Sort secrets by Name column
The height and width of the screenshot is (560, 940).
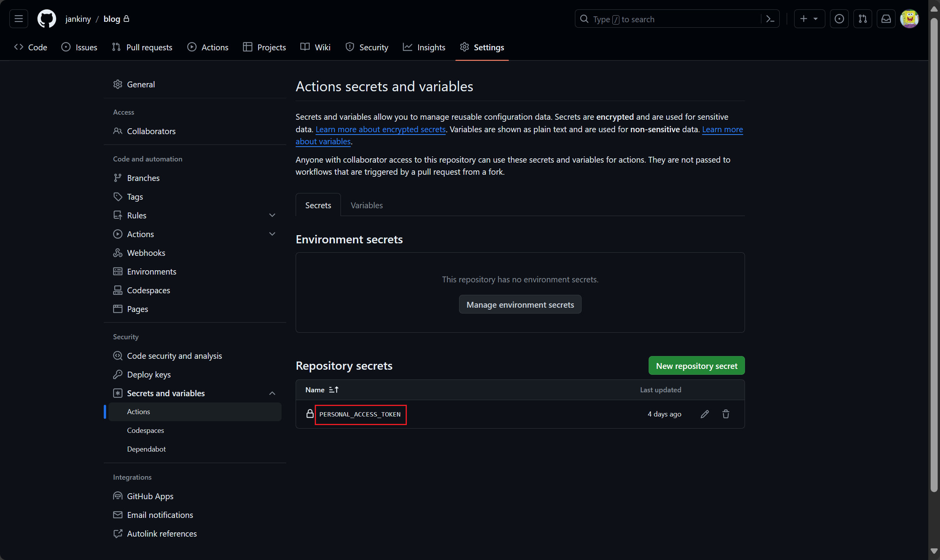click(x=322, y=390)
